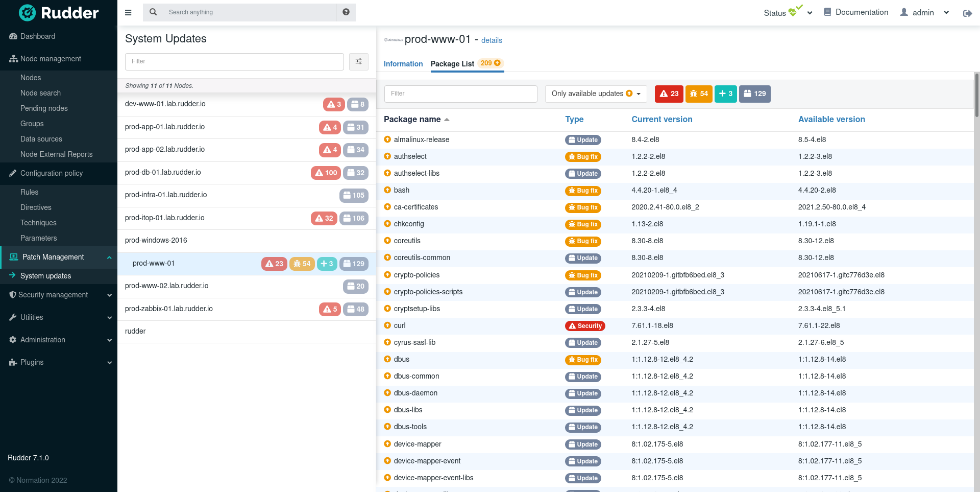Click the logout icon in top bar
This screenshot has width=980, height=492.
[967, 13]
